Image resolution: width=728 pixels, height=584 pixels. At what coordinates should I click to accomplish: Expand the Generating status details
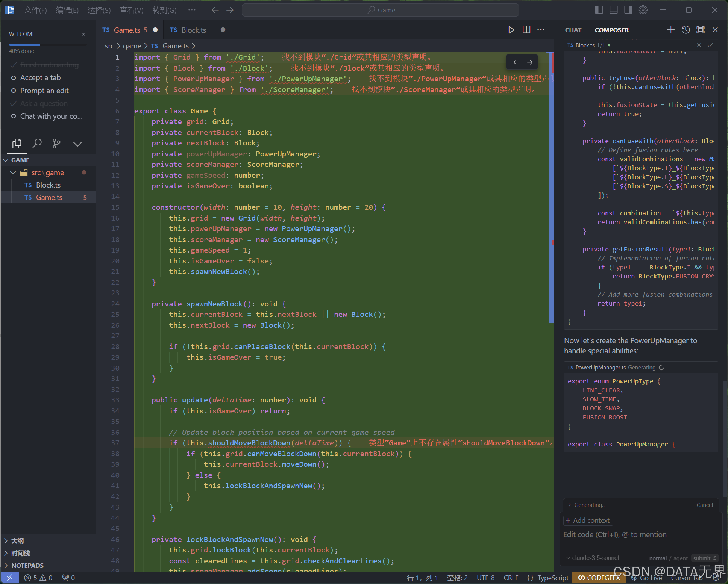pyautogui.click(x=586, y=505)
